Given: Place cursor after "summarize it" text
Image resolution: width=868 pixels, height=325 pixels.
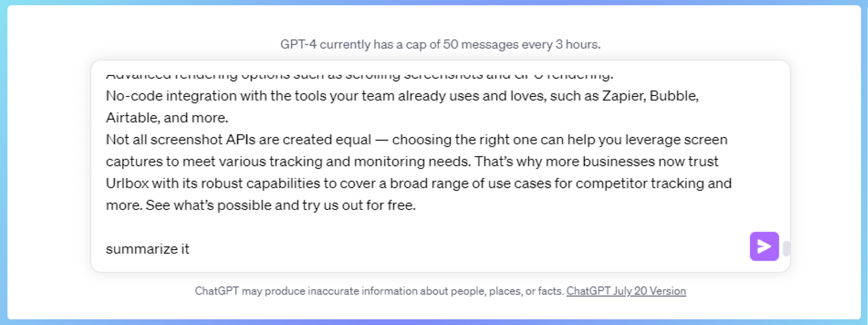Looking at the screenshot, I should [x=190, y=249].
